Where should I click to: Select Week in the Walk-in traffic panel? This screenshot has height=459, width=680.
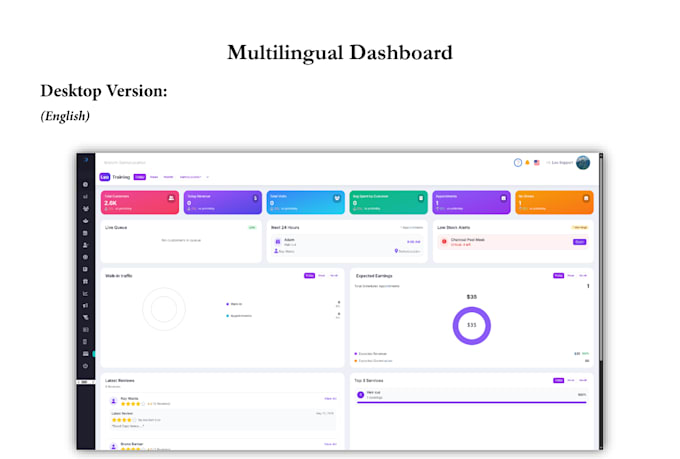tap(322, 275)
